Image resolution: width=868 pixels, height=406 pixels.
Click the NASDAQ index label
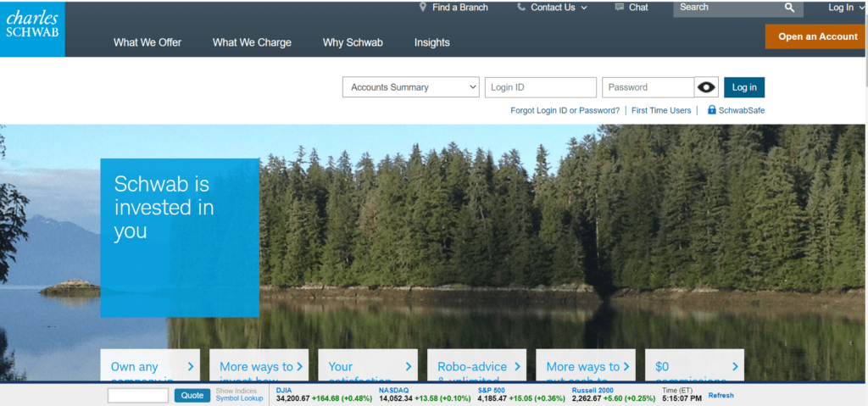click(393, 391)
